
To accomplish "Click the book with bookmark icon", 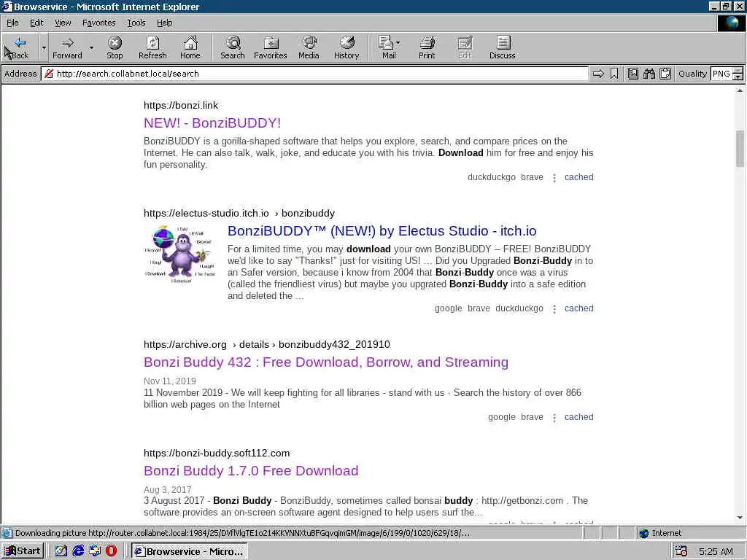I will click(633, 74).
